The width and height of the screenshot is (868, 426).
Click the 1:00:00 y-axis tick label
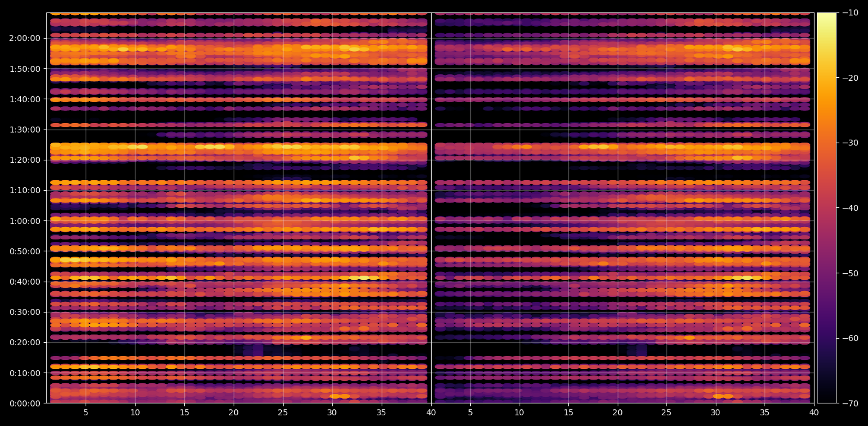[x=25, y=221]
